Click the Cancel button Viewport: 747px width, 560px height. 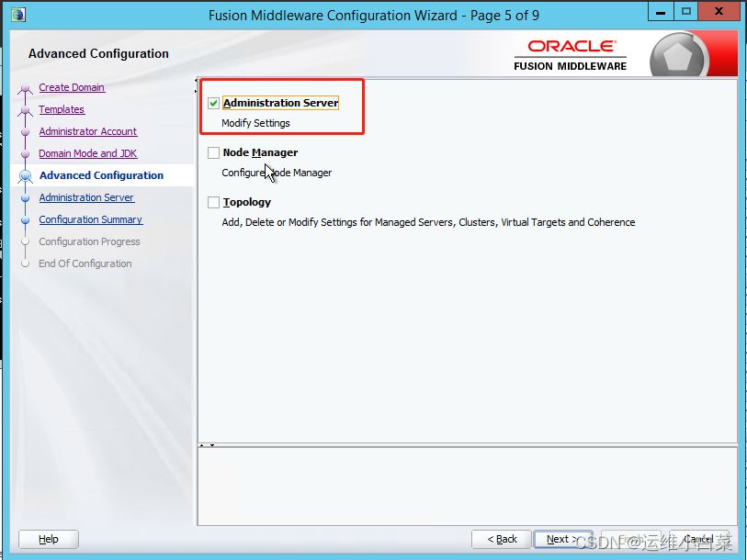coord(699,539)
